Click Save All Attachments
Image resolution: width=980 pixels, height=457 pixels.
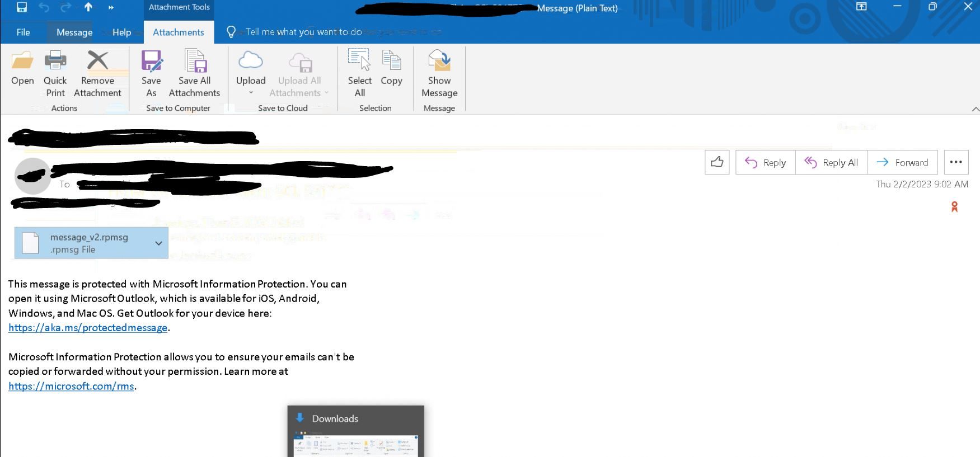tap(194, 74)
